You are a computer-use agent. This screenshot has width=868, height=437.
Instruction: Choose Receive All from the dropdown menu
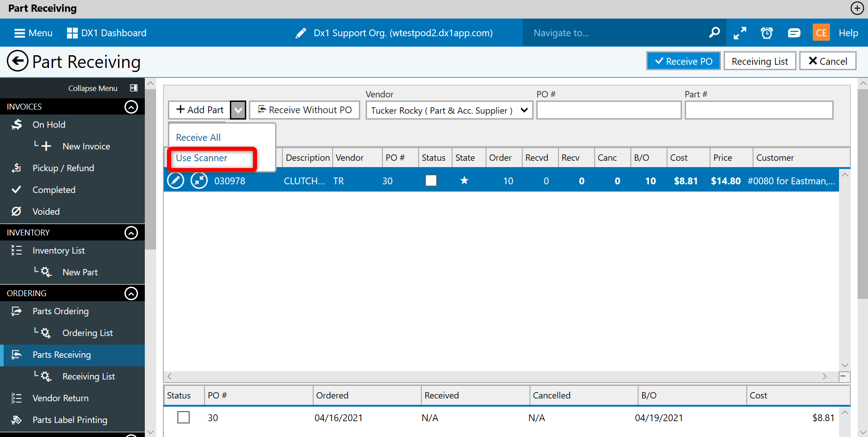(x=198, y=137)
